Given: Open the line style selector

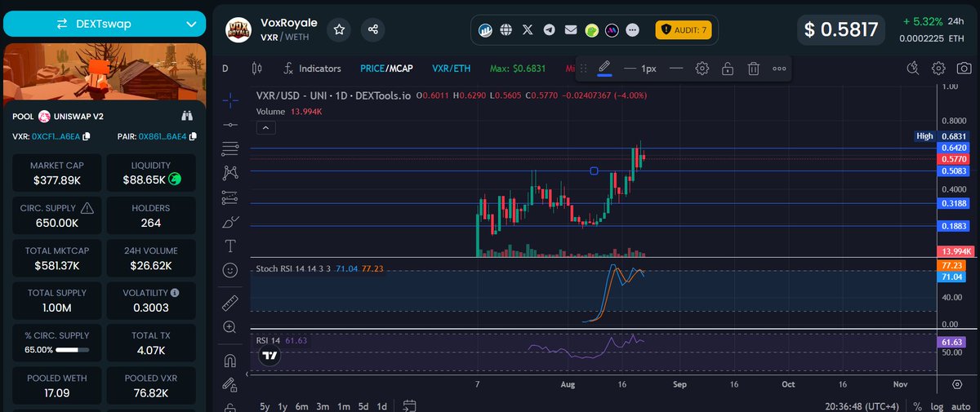Looking at the screenshot, I should [676, 69].
